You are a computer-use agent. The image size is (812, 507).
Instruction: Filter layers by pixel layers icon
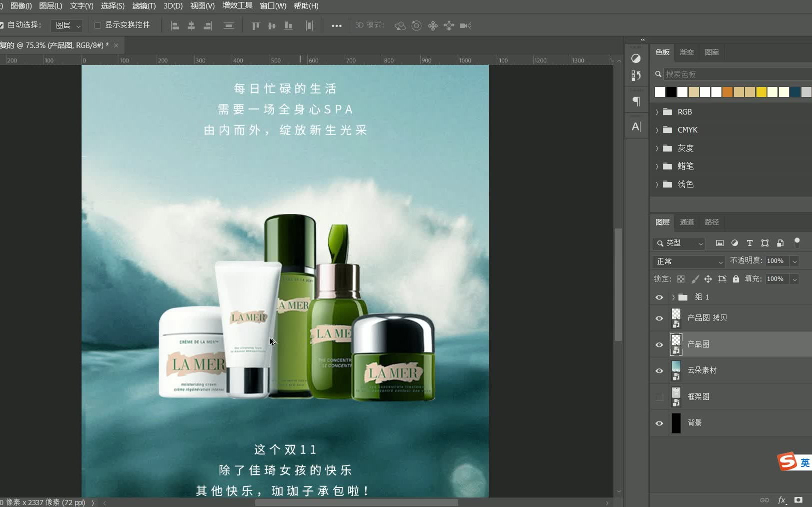719,243
